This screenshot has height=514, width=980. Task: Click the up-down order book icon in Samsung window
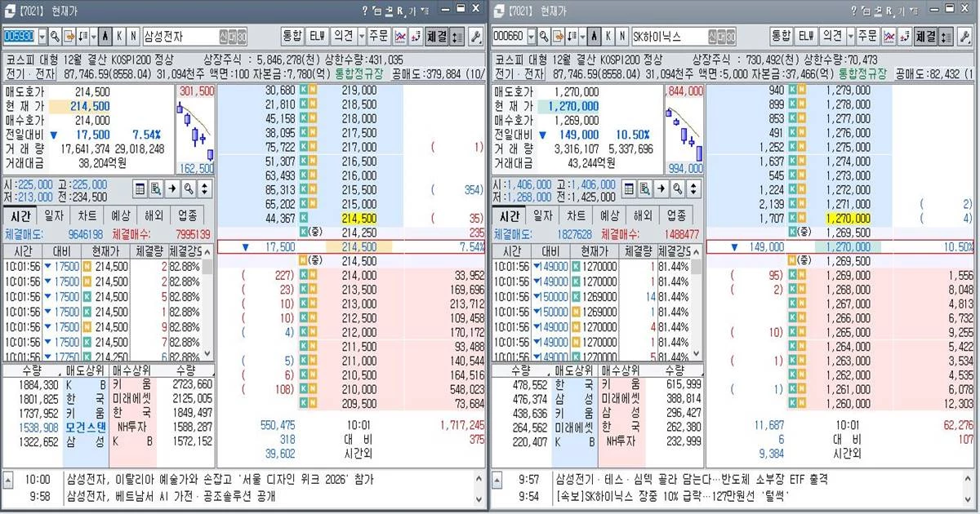click(x=457, y=37)
